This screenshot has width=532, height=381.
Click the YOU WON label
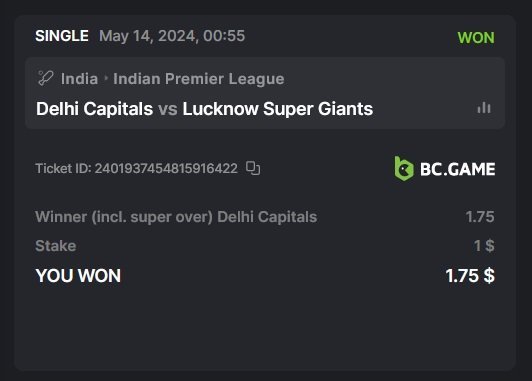pos(78,275)
